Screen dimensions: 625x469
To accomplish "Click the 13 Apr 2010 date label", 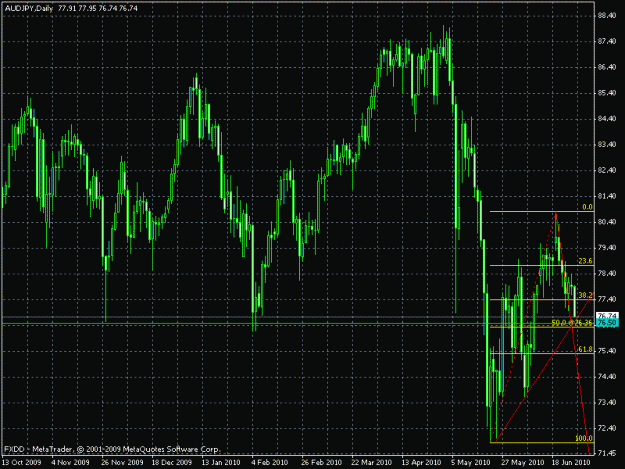I will coord(421,463).
